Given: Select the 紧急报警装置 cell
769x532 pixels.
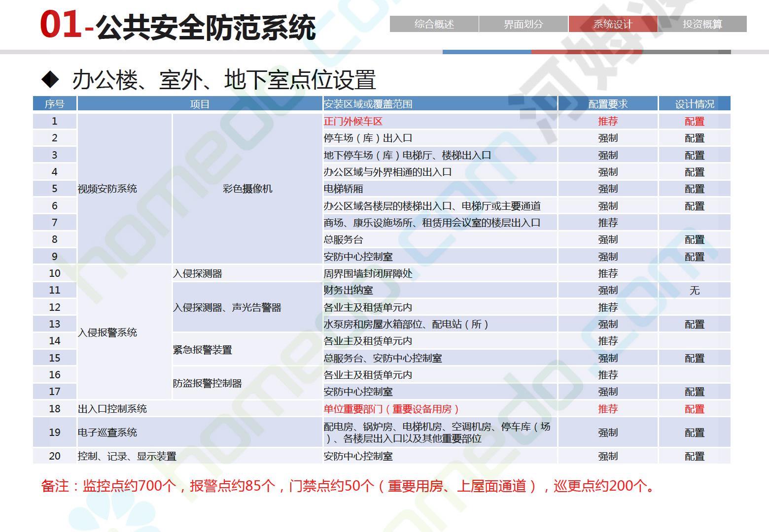Looking at the screenshot, I should (x=247, y=350).
